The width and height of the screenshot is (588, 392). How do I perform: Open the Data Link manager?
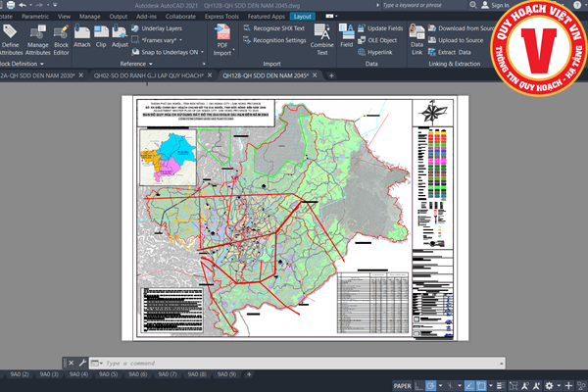point(416,37)
